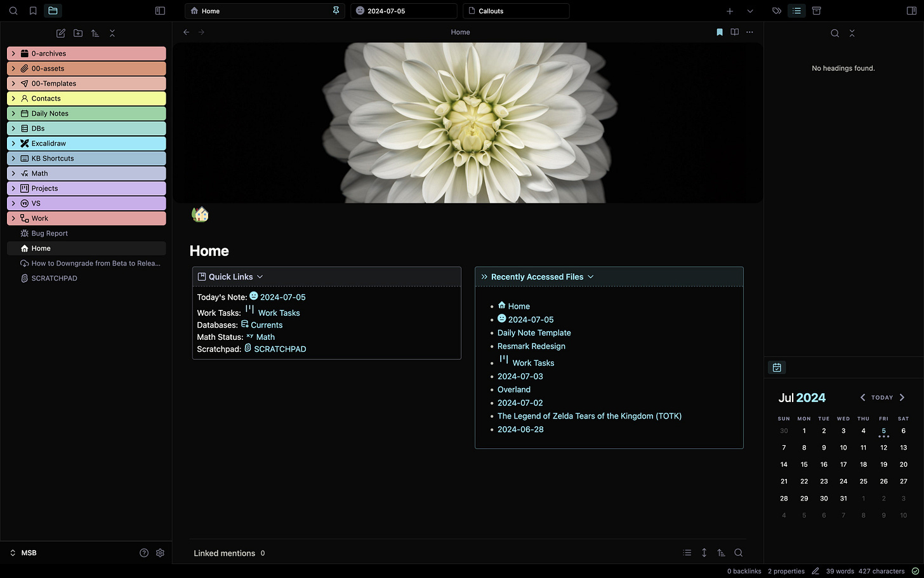Create a new folder in file explorer
Image resolution: width=924 pixels, height=578 pixels.
[78, 33]
